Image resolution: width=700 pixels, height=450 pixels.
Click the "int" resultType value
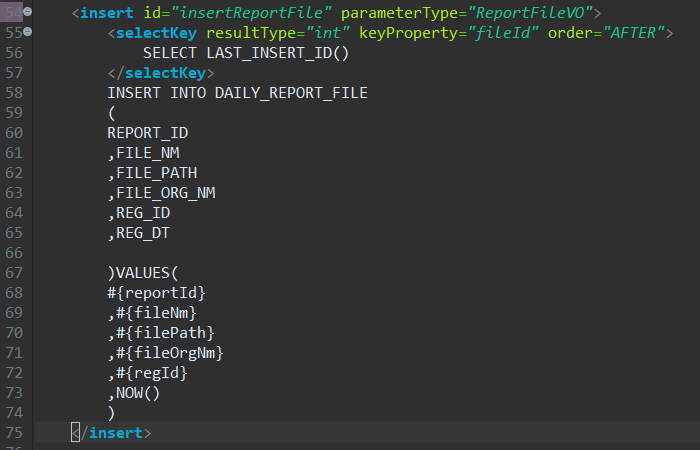point(328,33)
